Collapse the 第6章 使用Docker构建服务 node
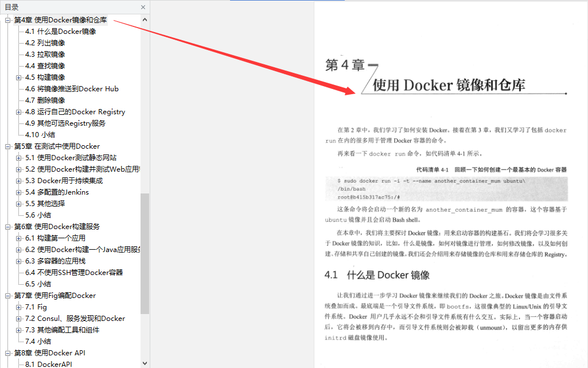Screen dimensions: 588x368 [x=7, y=227]
